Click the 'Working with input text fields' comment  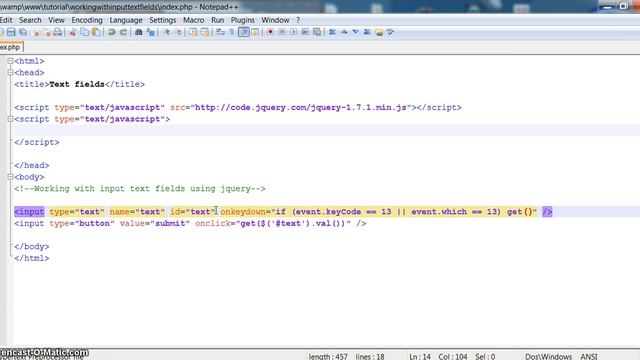(140, 189)
